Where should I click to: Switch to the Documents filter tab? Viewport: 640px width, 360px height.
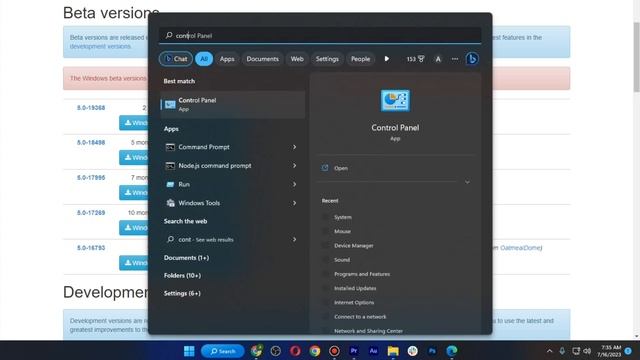pos(262,59)
